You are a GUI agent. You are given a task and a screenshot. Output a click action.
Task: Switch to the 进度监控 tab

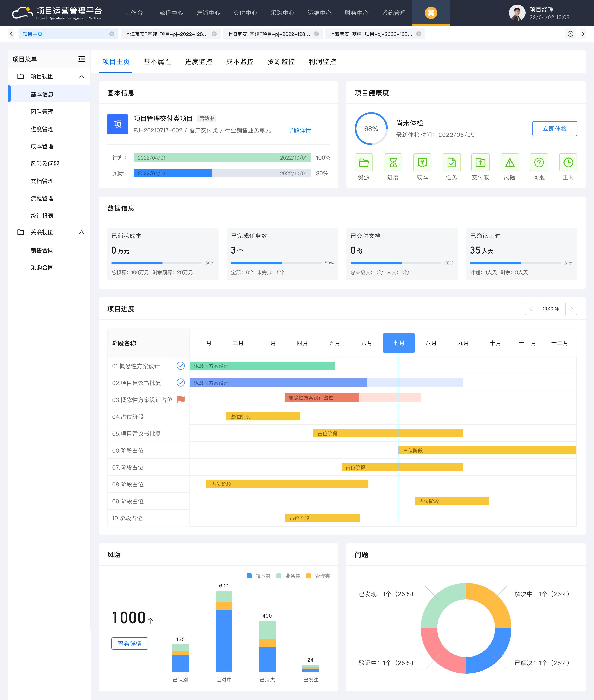[x=198, y=62]
